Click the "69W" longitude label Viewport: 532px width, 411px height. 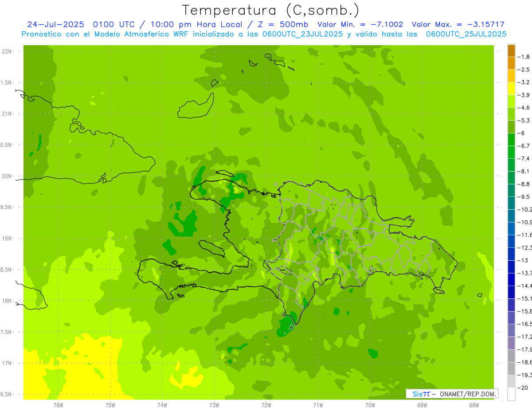(x=422, y=405)
